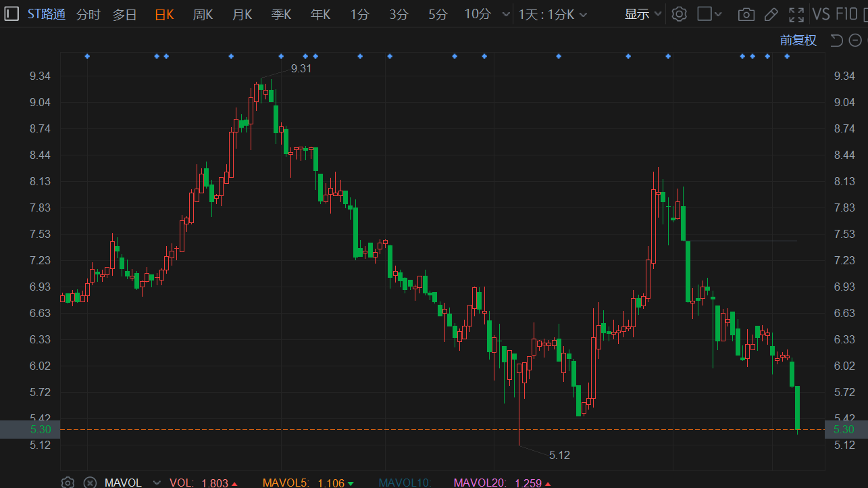Click the 8.13 label on right axis
This screenshot has width=868, height=488.
[844, 181]
